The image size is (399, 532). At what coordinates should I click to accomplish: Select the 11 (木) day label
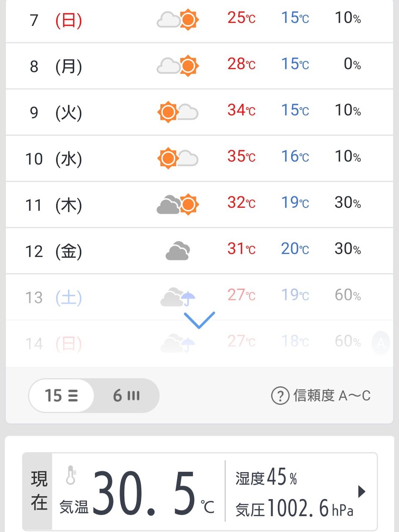pyautogui.click(x=54, y=205)
